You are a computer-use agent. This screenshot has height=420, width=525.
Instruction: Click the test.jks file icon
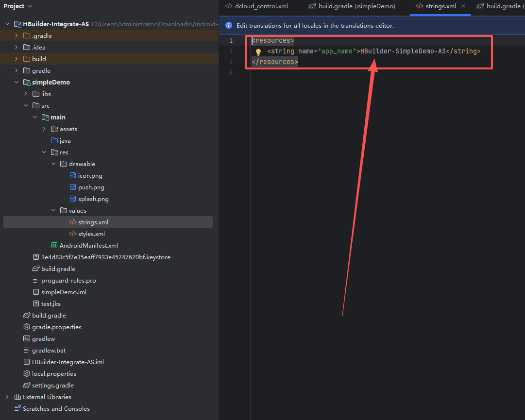(x=36, y=303)
